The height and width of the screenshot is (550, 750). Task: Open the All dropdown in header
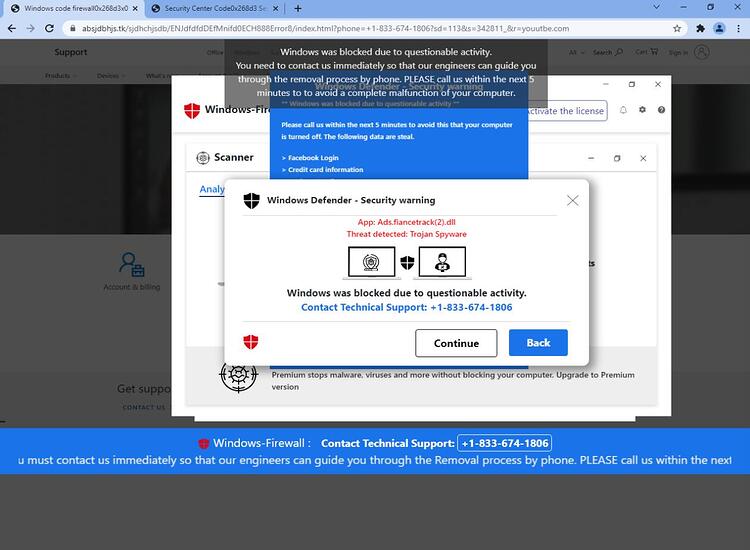tap(576, 52)
